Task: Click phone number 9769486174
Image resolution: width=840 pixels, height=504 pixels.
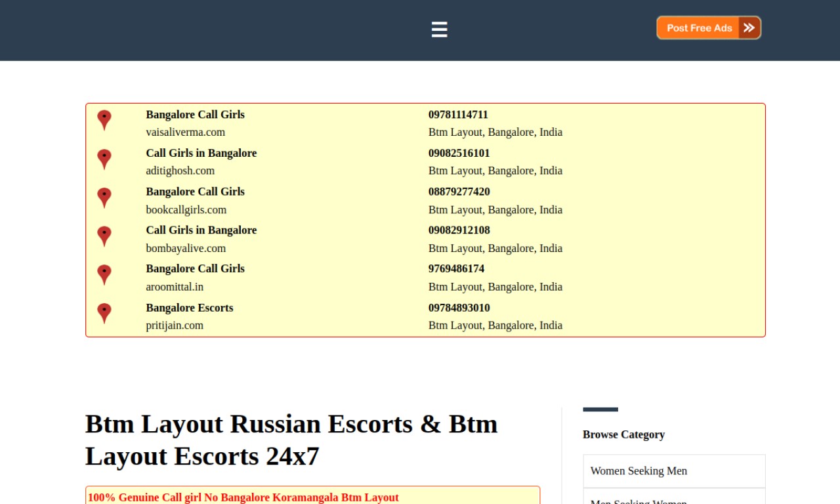Action: 457,269
